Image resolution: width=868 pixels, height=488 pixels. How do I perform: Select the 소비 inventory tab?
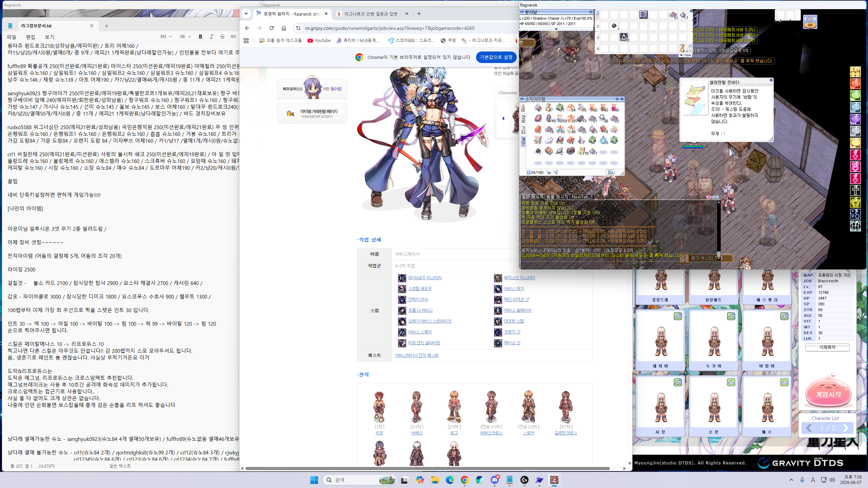523,108
